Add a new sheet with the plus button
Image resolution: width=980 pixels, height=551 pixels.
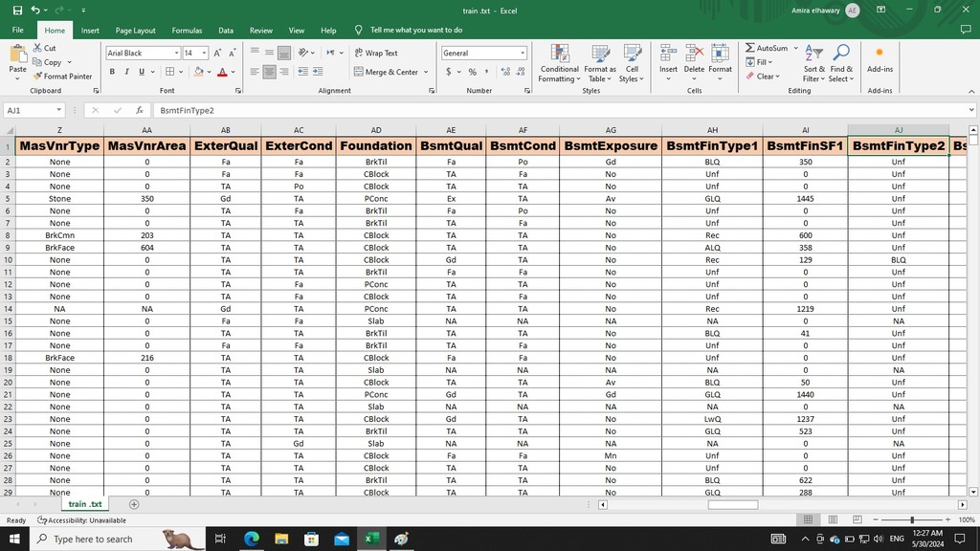click(x=134, y=504)
